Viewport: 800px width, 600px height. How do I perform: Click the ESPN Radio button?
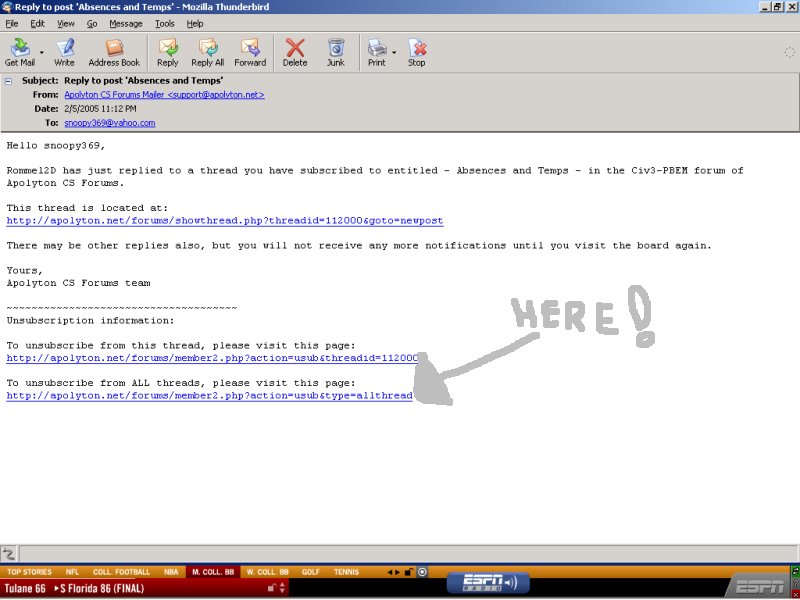[x=488, y=583]
